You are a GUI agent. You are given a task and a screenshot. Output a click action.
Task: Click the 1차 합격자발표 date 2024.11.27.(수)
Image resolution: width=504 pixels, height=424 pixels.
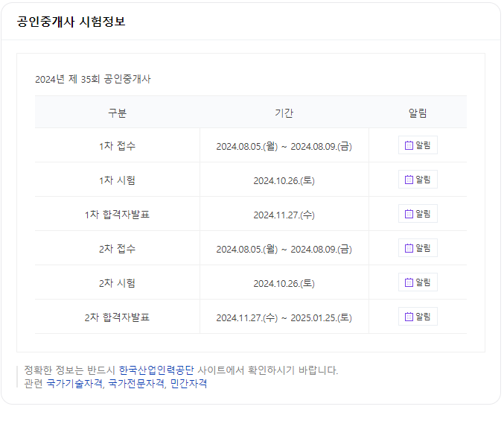(x=284, y=215)
